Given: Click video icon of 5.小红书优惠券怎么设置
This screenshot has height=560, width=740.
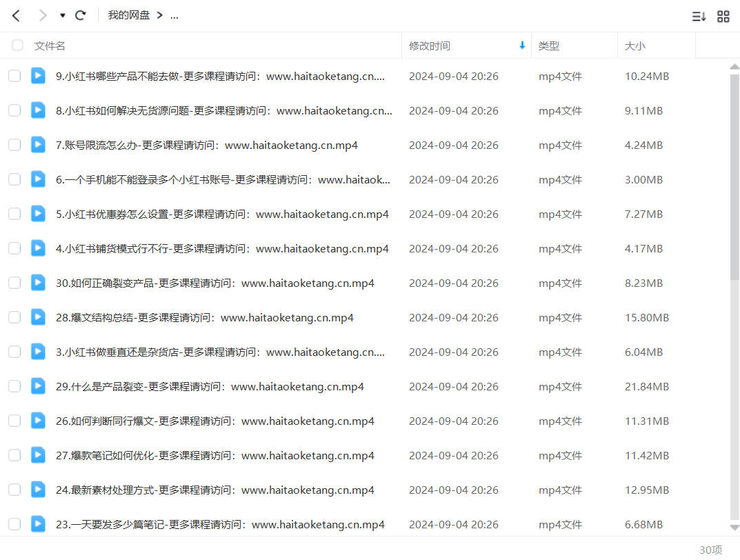Looking at the screenshot, I should tap(38, 213).
